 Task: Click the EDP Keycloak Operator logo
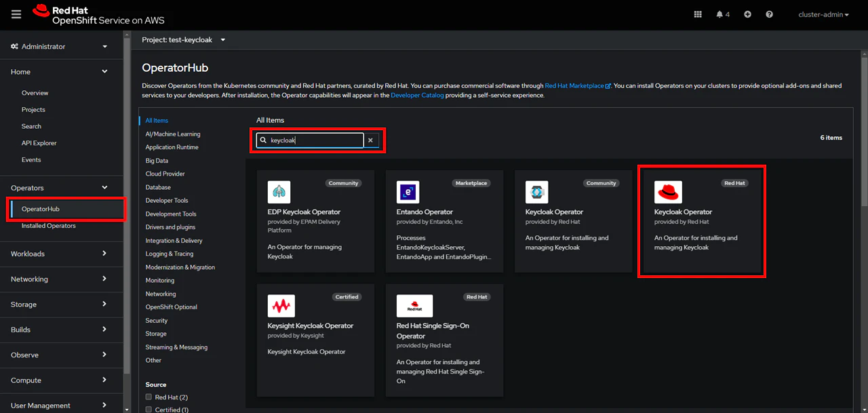pos(279,192)
